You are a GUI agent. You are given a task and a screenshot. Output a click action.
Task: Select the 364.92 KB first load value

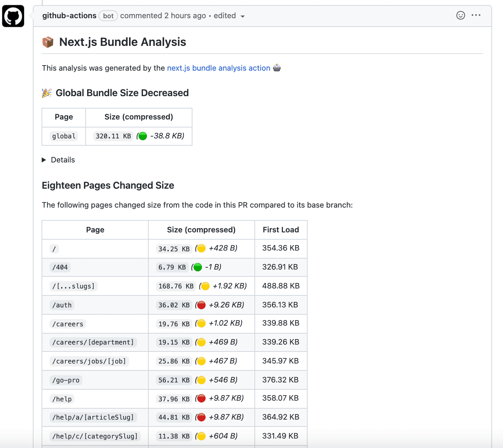pos(281,417)
